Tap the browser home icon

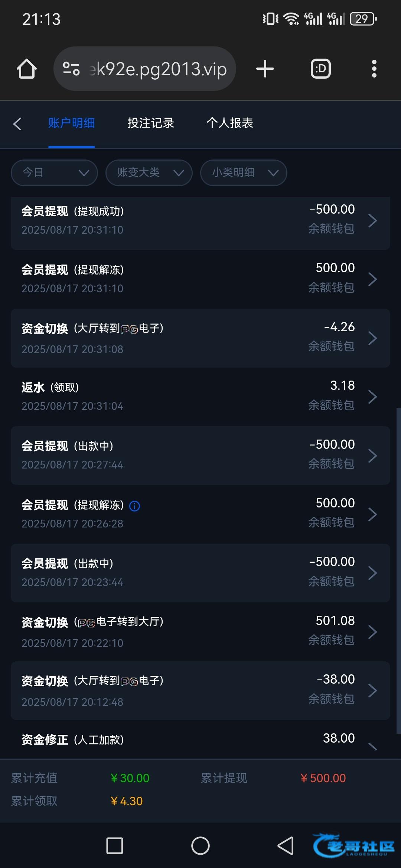pyautogui.click(x=27, y=69)
